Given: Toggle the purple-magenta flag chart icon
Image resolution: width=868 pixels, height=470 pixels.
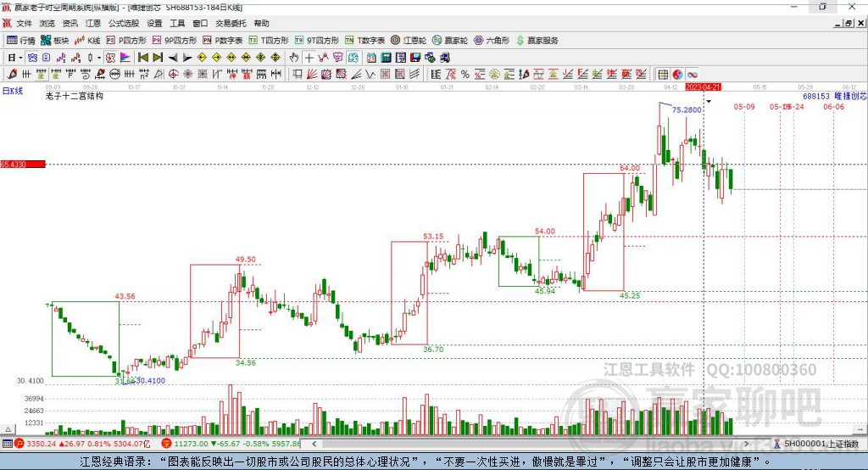Looking at the screenshot, I should point(125,58).
